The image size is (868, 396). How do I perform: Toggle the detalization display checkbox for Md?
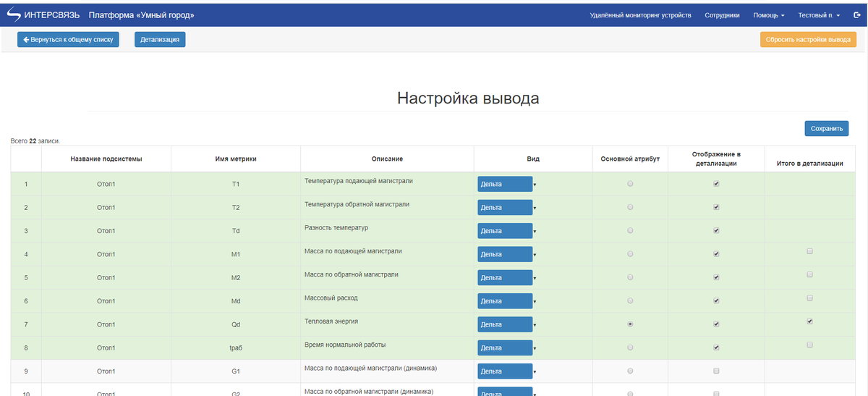coord(716,300)
